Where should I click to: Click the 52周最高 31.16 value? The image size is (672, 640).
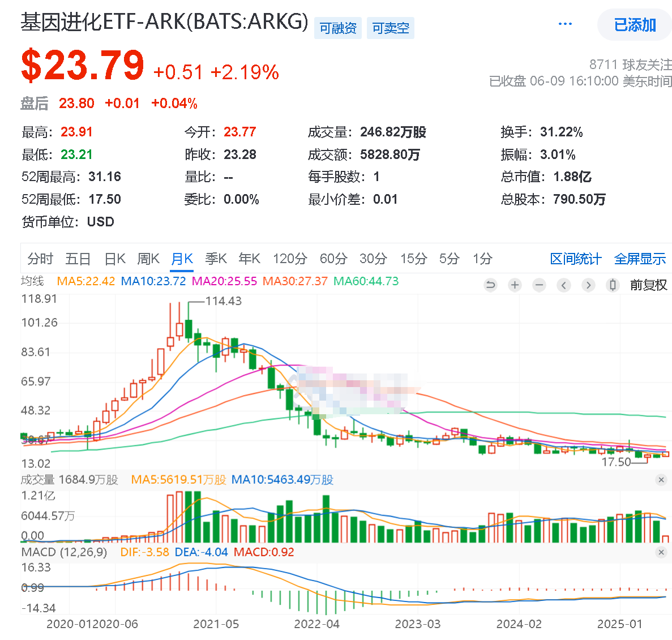click(105, 177)
